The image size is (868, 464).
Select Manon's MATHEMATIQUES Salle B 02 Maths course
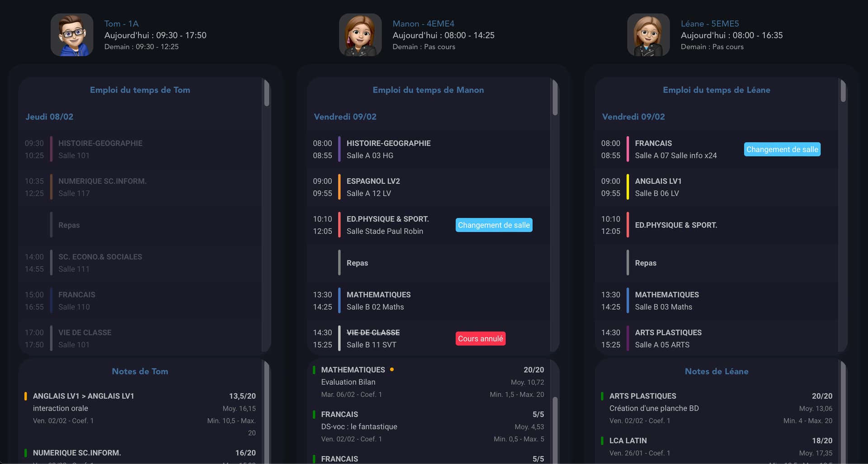click(x=428, y=301)
